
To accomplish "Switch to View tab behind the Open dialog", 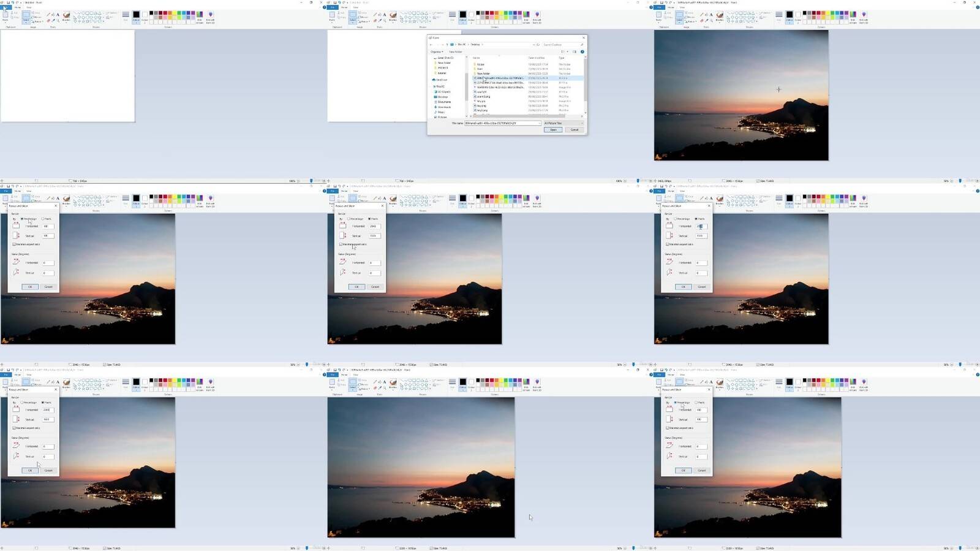I will (x=355, y=7).
